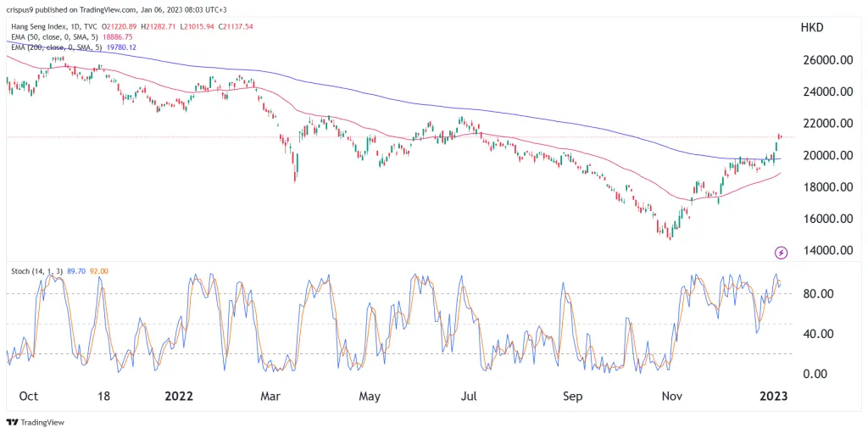The image size is (868, 433).
Task: Click the 19780.12 EMA 200 value
Action: (123, 47)
